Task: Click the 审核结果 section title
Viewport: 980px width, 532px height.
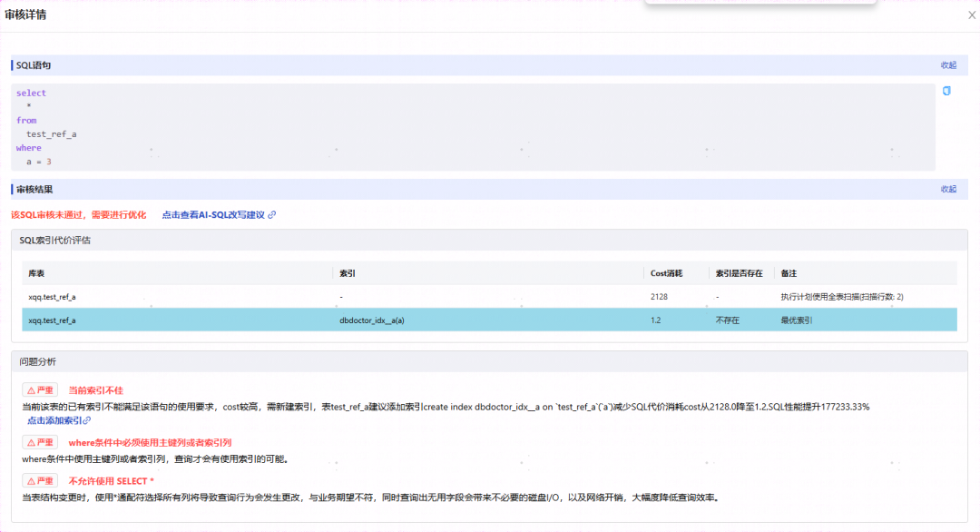Action: pyautogui.click(x=35, y=189)
